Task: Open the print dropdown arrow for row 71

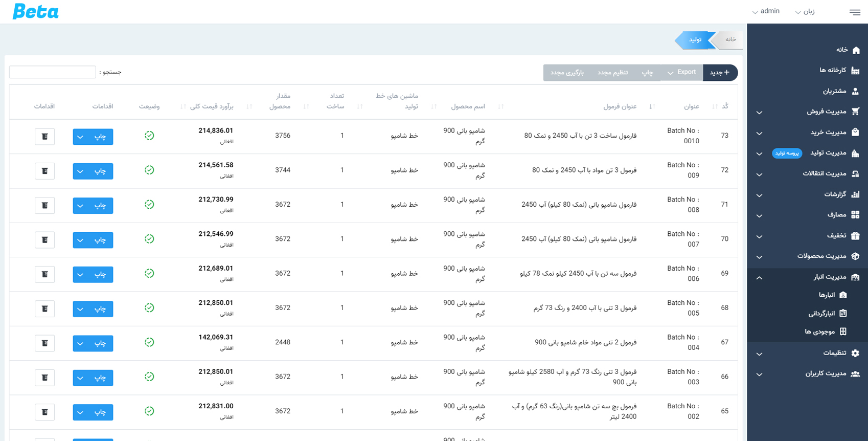Action: pos(80,206)
